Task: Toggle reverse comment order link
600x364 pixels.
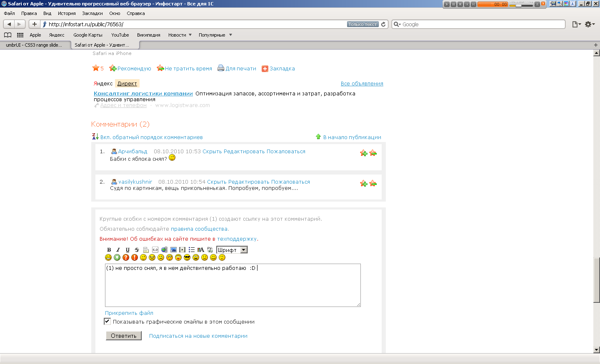Action: (x=151, y=137)
